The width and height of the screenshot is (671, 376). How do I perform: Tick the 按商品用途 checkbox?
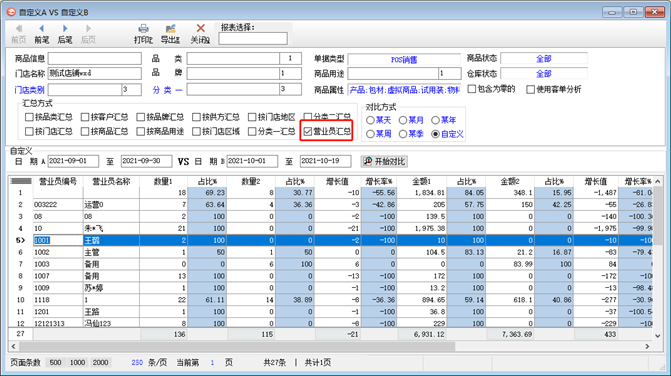click(x=140, y=131)
